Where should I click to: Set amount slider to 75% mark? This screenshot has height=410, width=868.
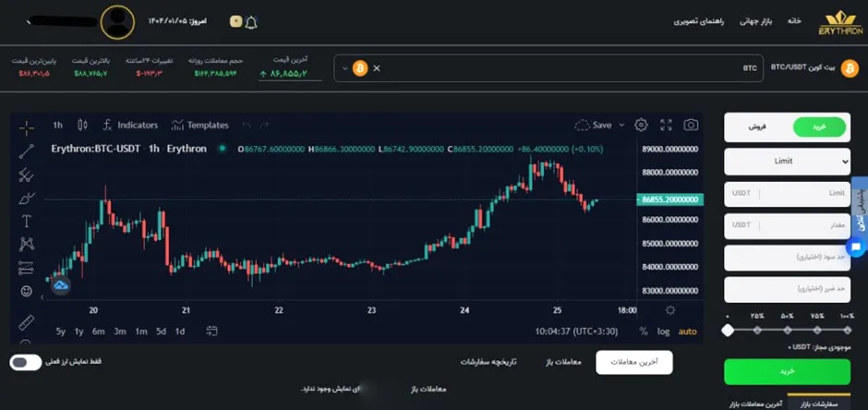pyautogui.click(x=817, y=331)
